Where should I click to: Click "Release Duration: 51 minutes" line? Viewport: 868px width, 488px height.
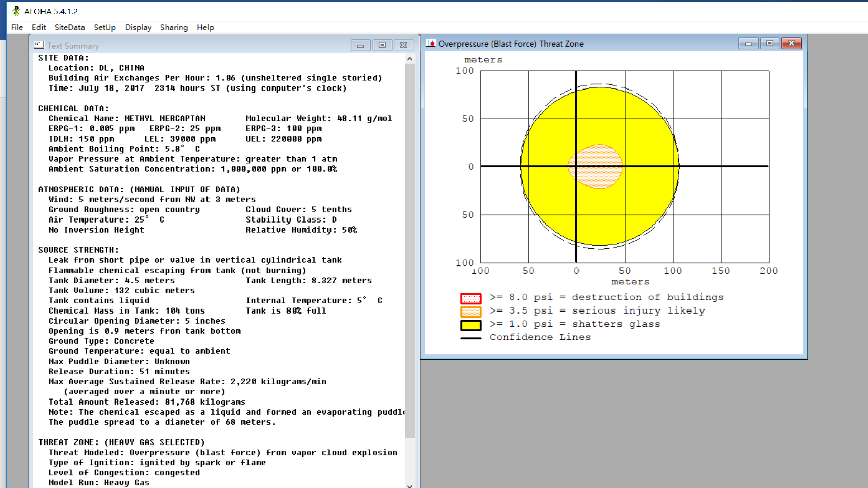(x=119, y=371)
